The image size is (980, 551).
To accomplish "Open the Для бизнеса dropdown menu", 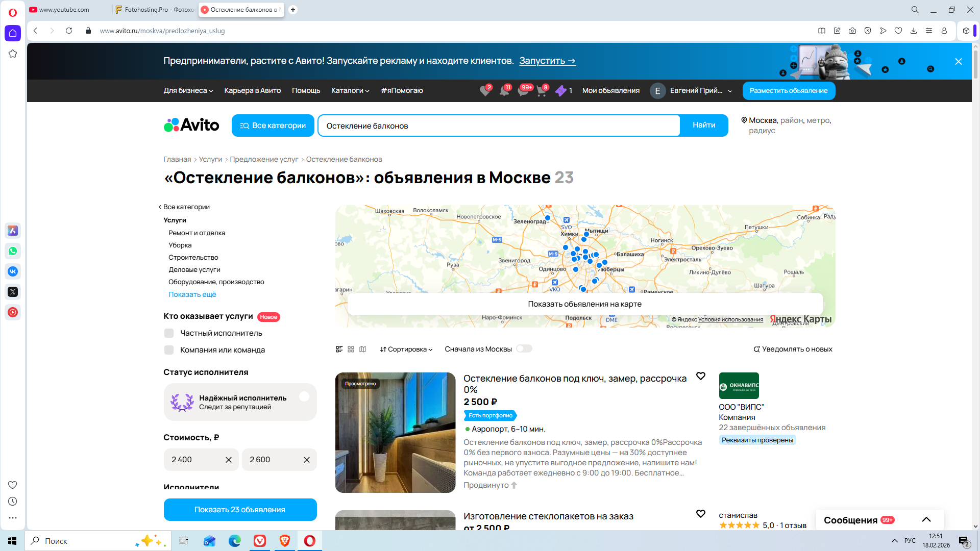I will click(x=188, y=91).
